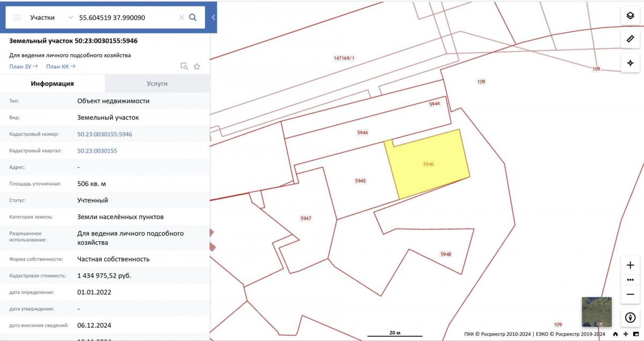Screen dimensions: 644x341
Task: Click the parcel label 147169/1 on map
Action: click(344, 58)
